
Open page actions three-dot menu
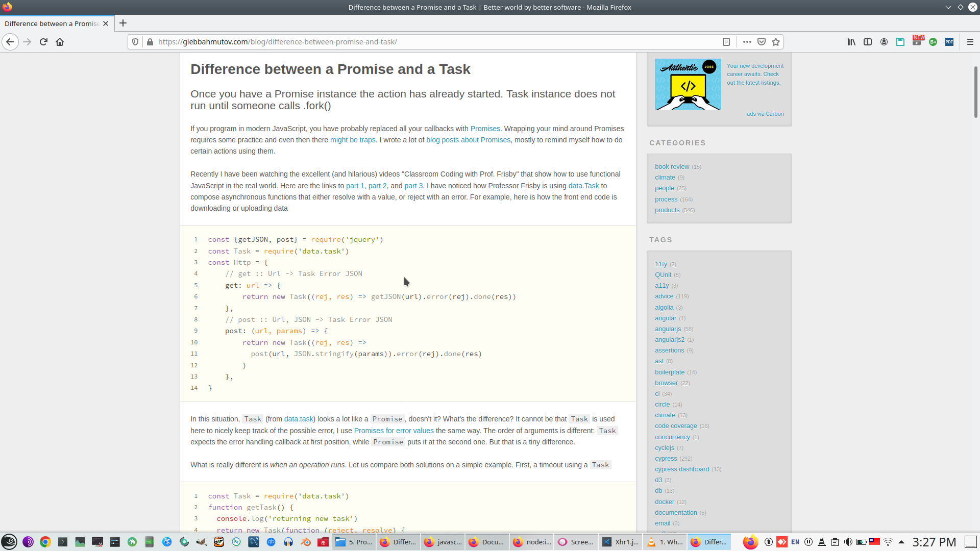(x=747, y=42)
